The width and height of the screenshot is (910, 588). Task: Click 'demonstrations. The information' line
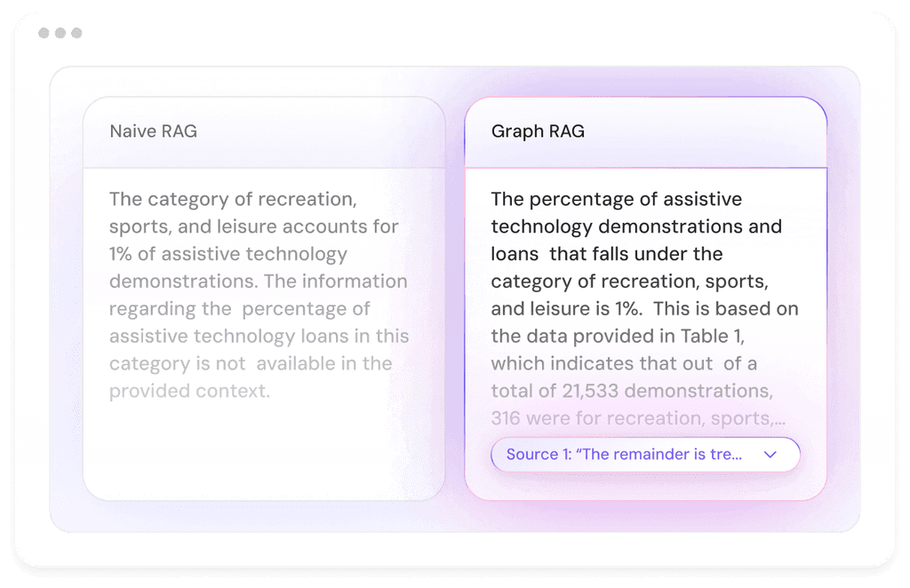click(x=259, y=282)
